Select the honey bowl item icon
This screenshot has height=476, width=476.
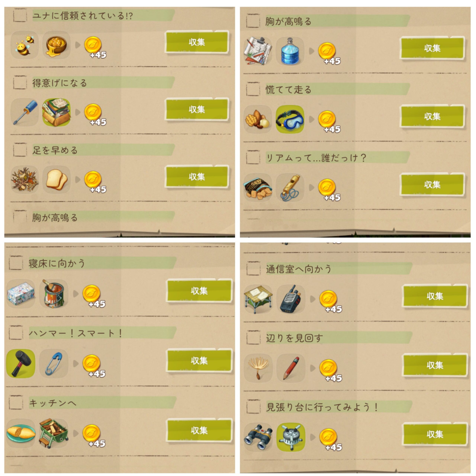56,45
